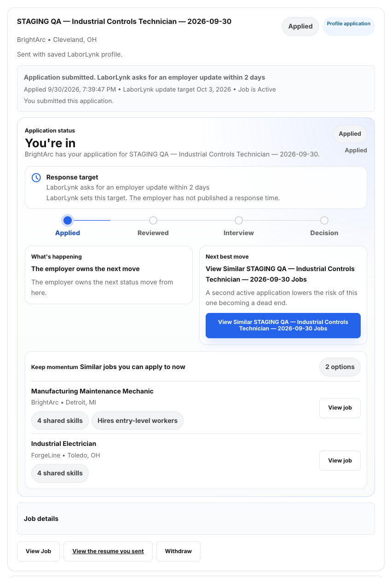Click the 2 options badge
The image size is (392, 578).
click(x=340, y=367)
